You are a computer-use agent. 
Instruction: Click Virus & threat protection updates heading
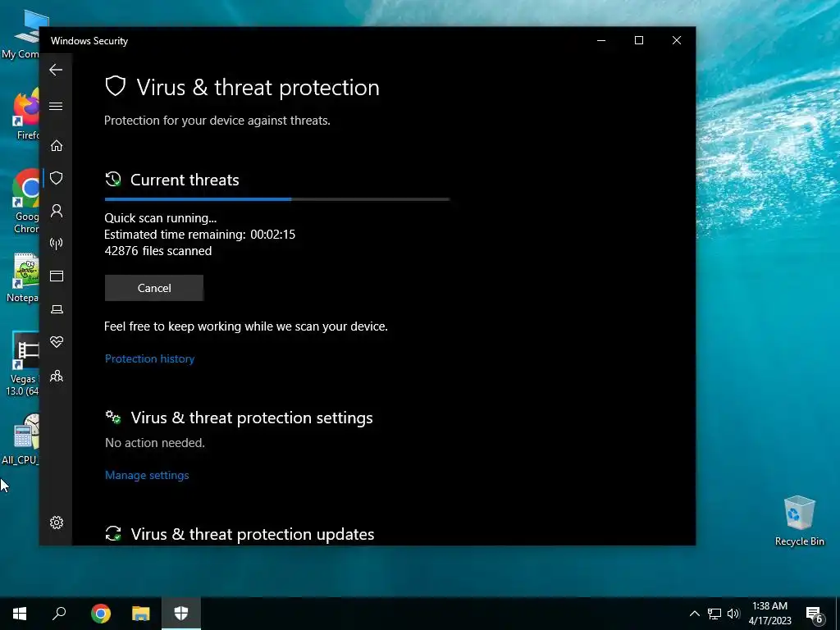pos(253,534)
